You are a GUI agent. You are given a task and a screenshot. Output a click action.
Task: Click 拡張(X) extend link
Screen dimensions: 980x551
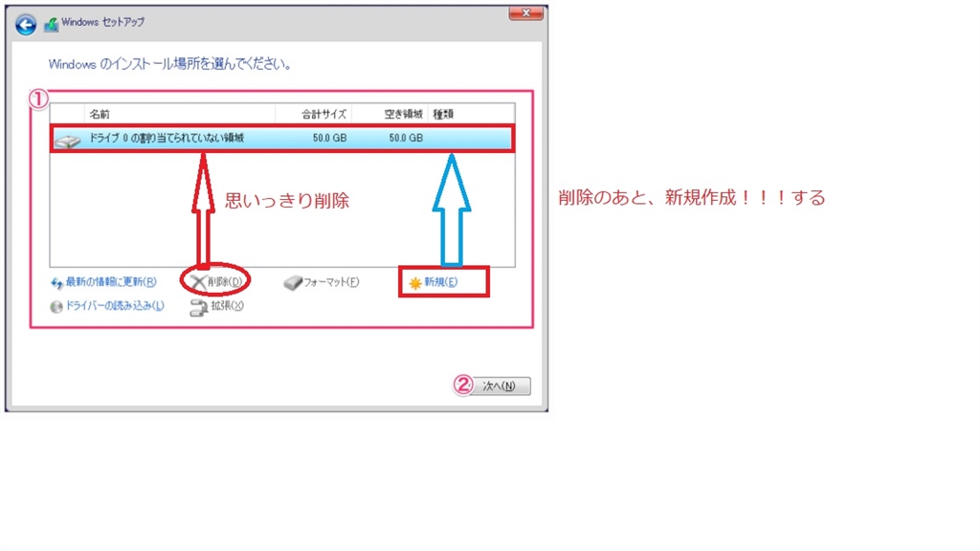click(227, 305)
